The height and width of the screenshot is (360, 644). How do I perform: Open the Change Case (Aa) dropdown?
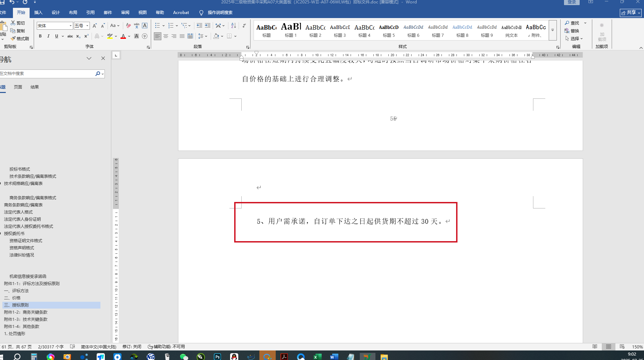coord(115,26)
